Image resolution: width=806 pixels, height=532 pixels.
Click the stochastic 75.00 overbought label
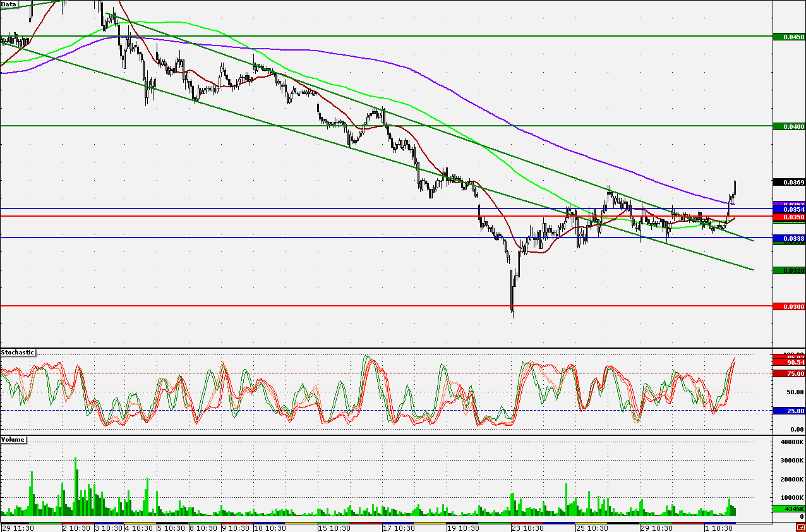pyautogui.click(x=790, y=374)
